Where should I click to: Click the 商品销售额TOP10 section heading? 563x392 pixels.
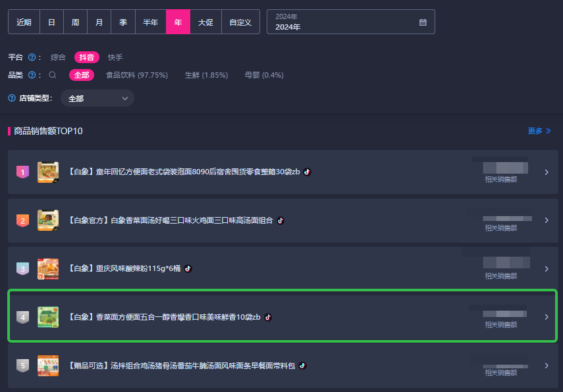click(x=48, y=131)
